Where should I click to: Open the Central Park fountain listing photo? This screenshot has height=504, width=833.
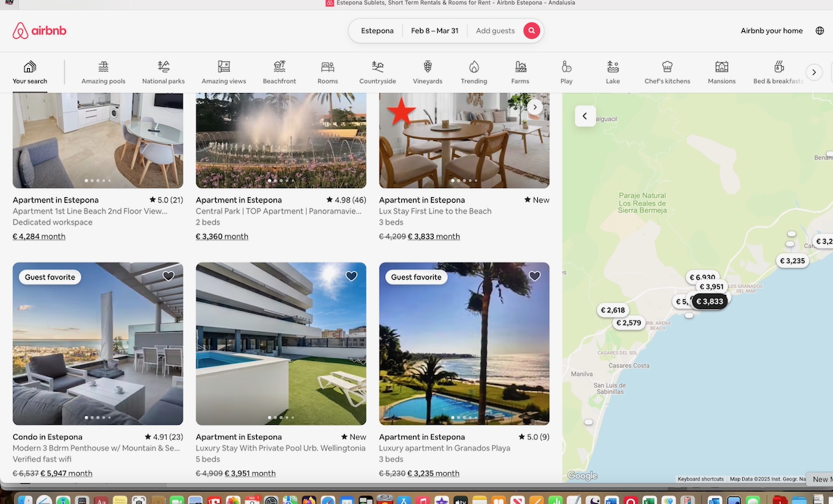point(280,140)
